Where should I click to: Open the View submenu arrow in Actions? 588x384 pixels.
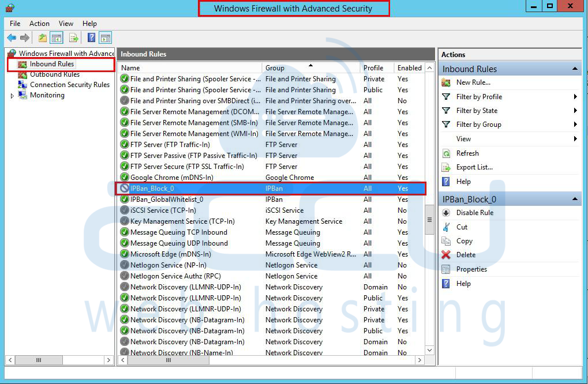(575, 138)
